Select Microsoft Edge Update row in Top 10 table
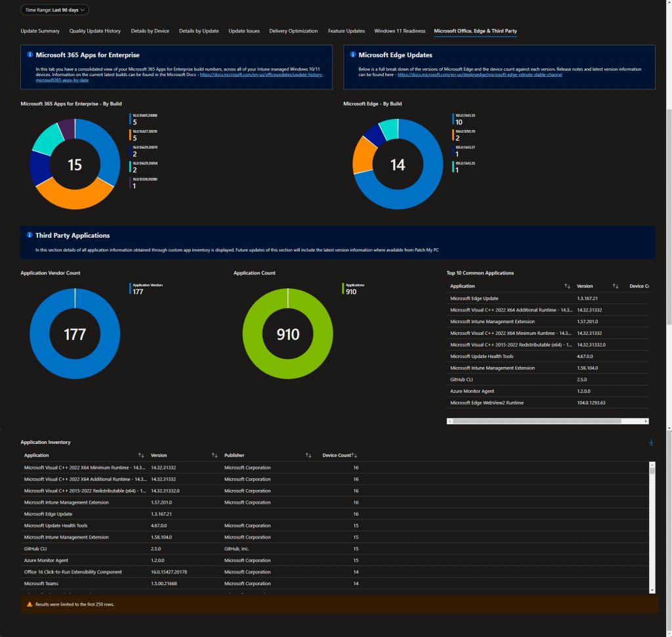The height and width of the screenshot is (637, 672). point(547,298)
